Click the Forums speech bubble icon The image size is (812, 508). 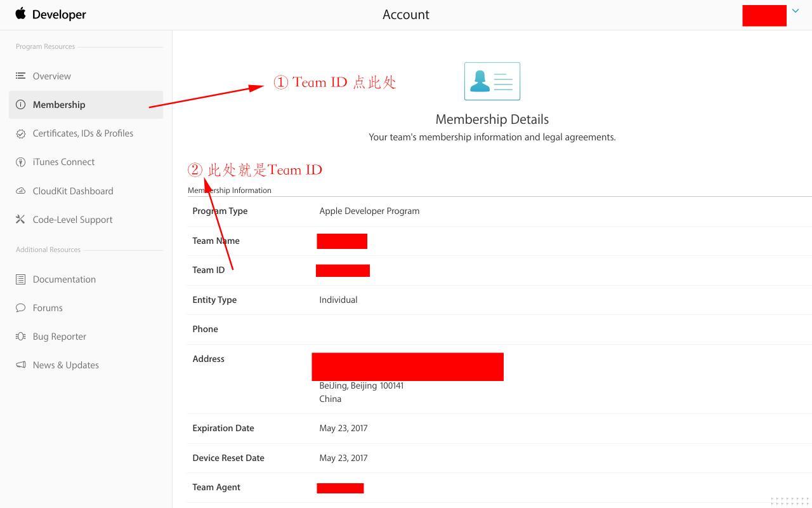click(21, 308)
